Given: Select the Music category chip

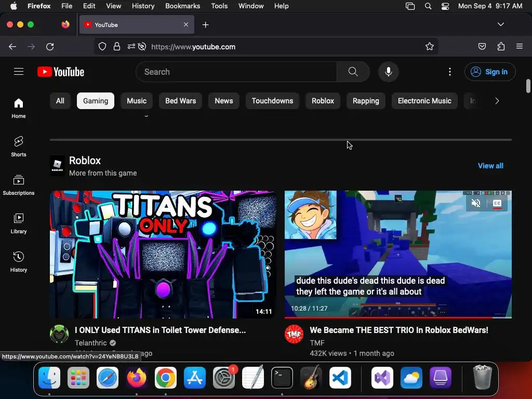Looking at the screenshot, I should point(137,101).
